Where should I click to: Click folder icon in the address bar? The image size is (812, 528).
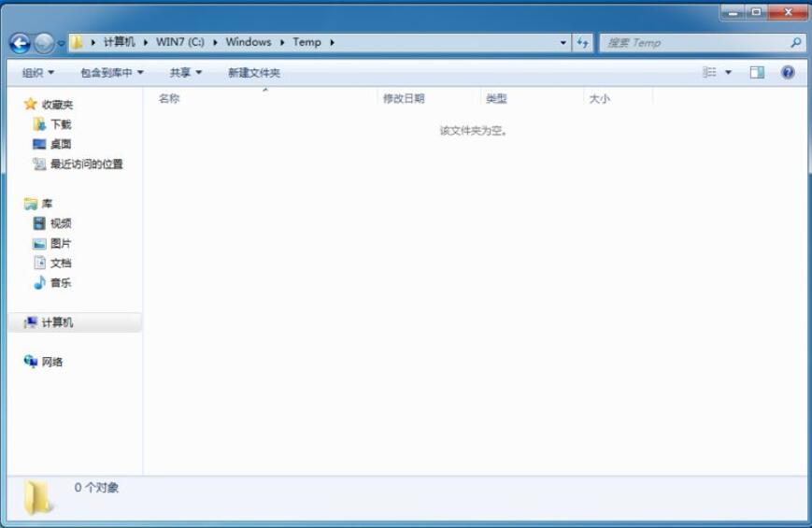click(x=77, y=42)
